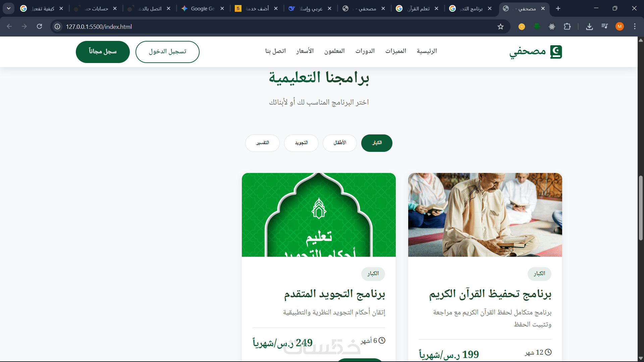Open the Chrome three-dot menu
This screenshot has height=362, width=644.
point(635,26)
